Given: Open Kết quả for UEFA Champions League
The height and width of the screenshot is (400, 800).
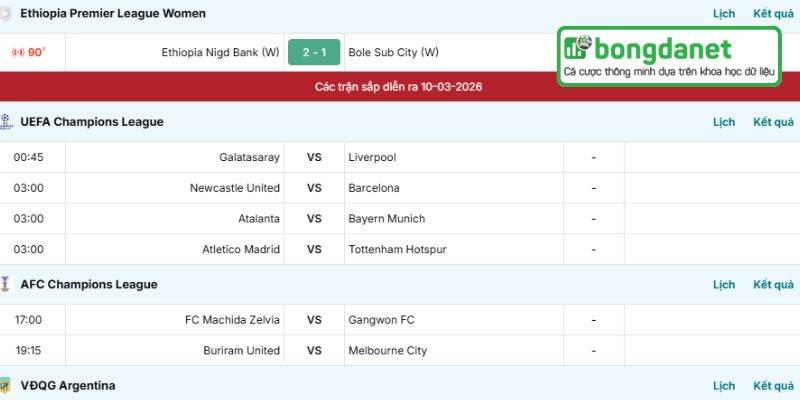Looking at the screenshot, I should pyautogui.click(x=774, y=122).
